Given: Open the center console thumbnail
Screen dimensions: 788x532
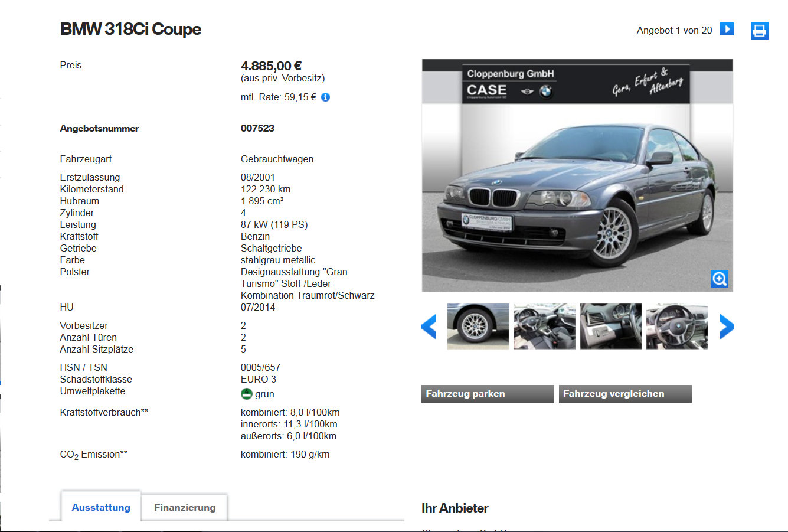Looking at the screenshot, I should (611, 326).
